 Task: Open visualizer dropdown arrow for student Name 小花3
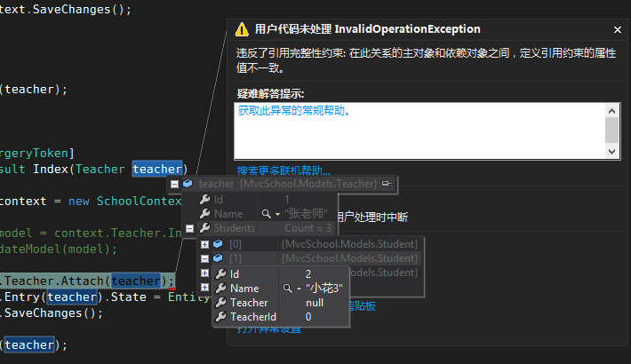(299, 289)
